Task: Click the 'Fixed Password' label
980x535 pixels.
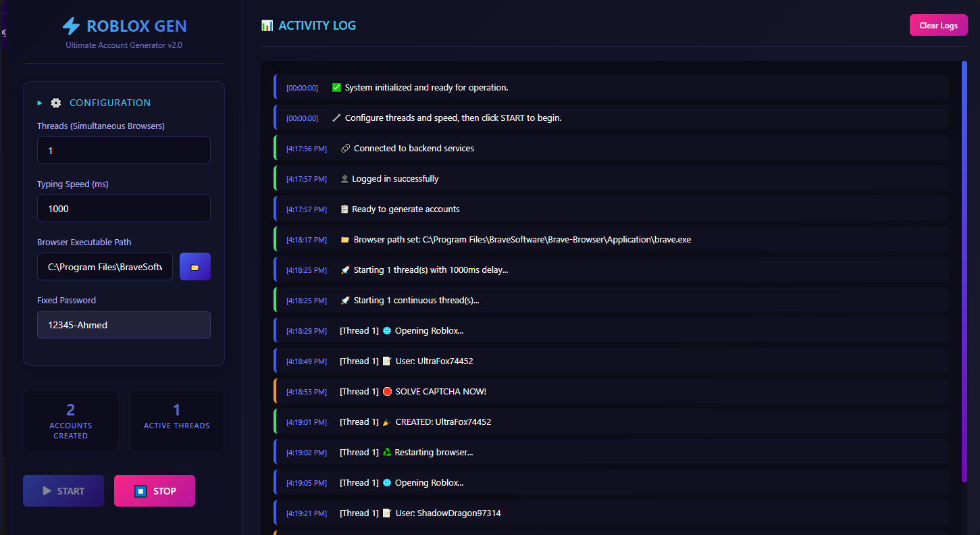Action: [x=67, y=301]
